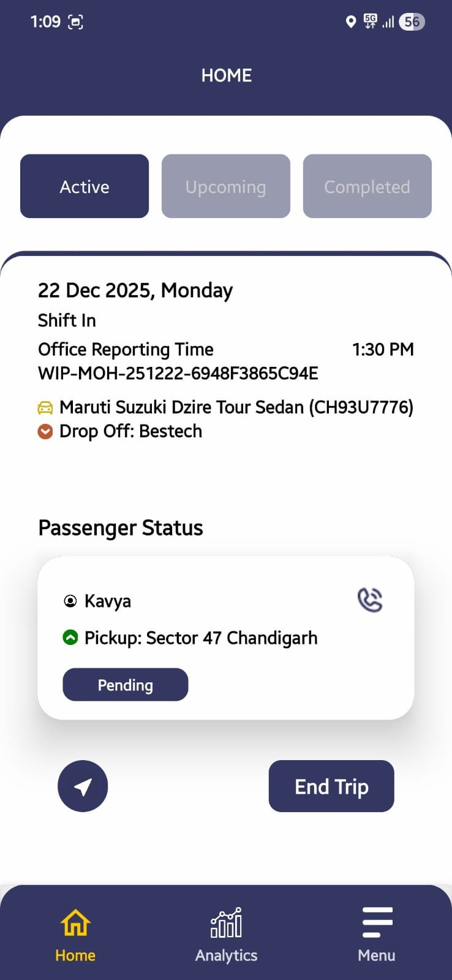
Task: Tap the Pending status button
Action: (x=126, y=685)
